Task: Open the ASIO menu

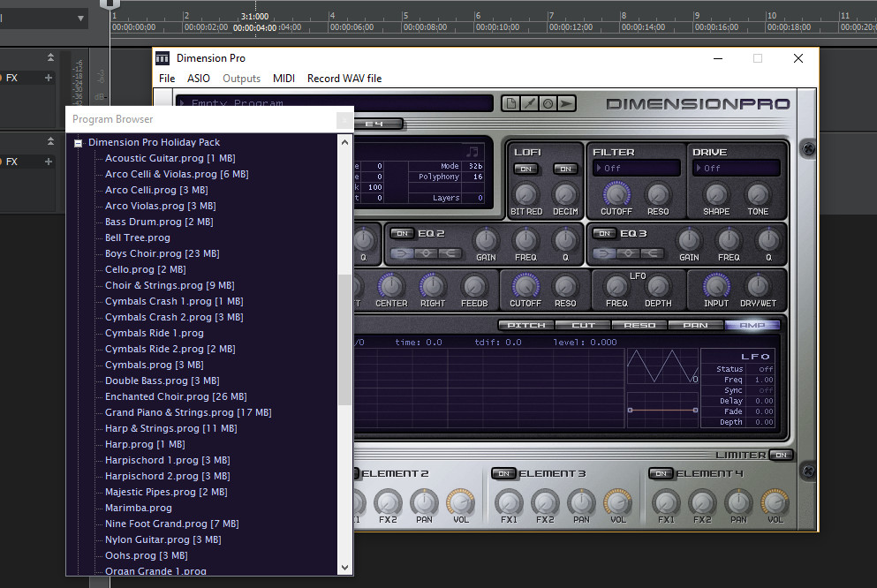Action: [198, 79]
